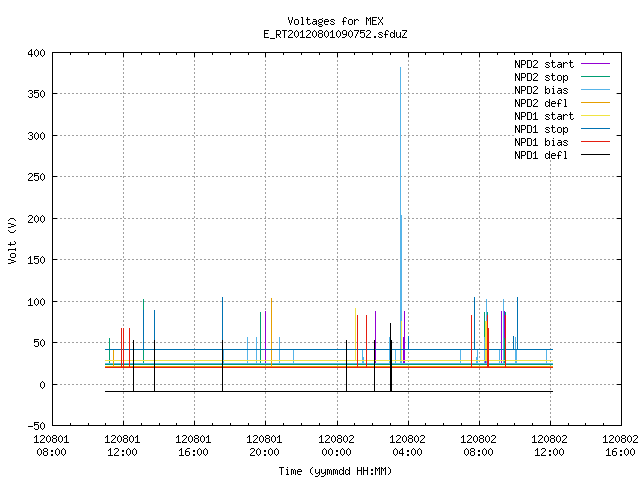
Task: Click the y-axis tick value 200
Action: click(36, 219)
